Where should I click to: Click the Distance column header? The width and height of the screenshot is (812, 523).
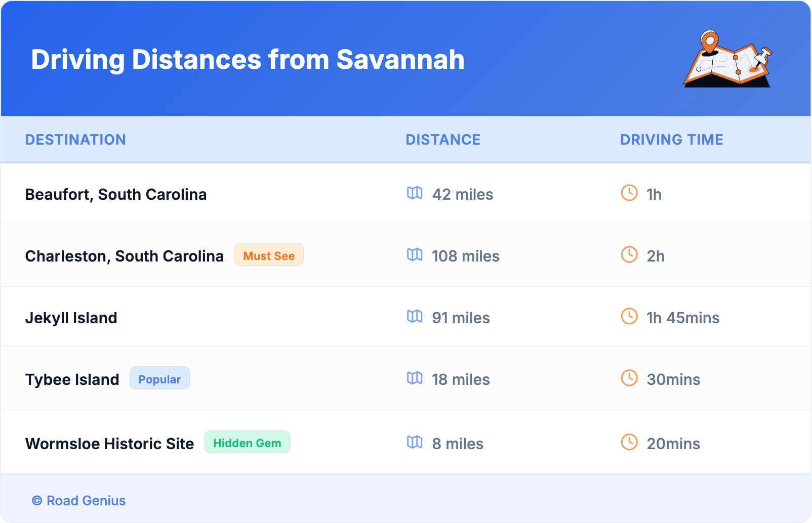[x=443, y=140]
